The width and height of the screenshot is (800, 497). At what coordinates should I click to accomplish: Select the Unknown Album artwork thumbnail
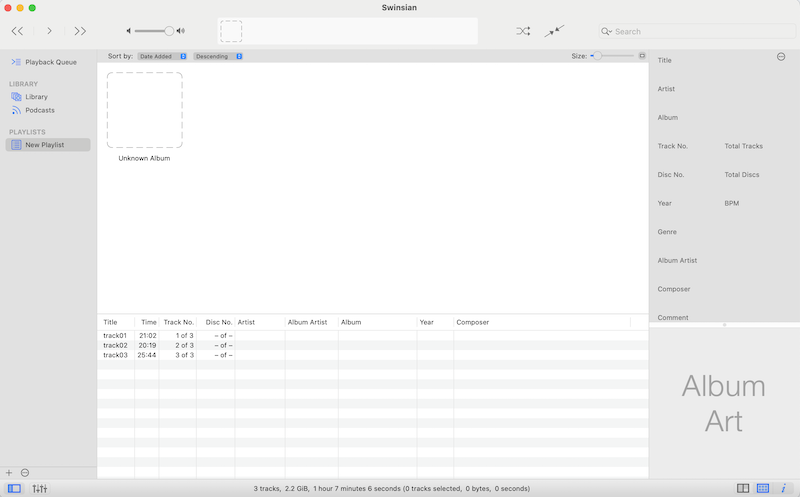point(144,110)
